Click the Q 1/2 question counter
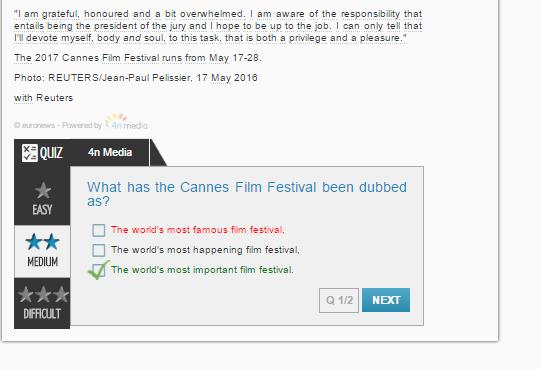This screenshot has width=541, height=369. [339, 300]
